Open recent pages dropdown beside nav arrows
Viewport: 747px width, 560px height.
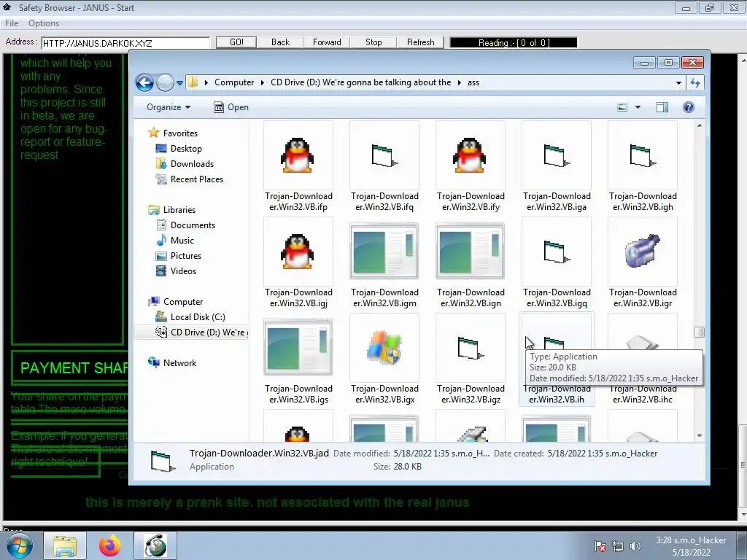pos(179,83)
